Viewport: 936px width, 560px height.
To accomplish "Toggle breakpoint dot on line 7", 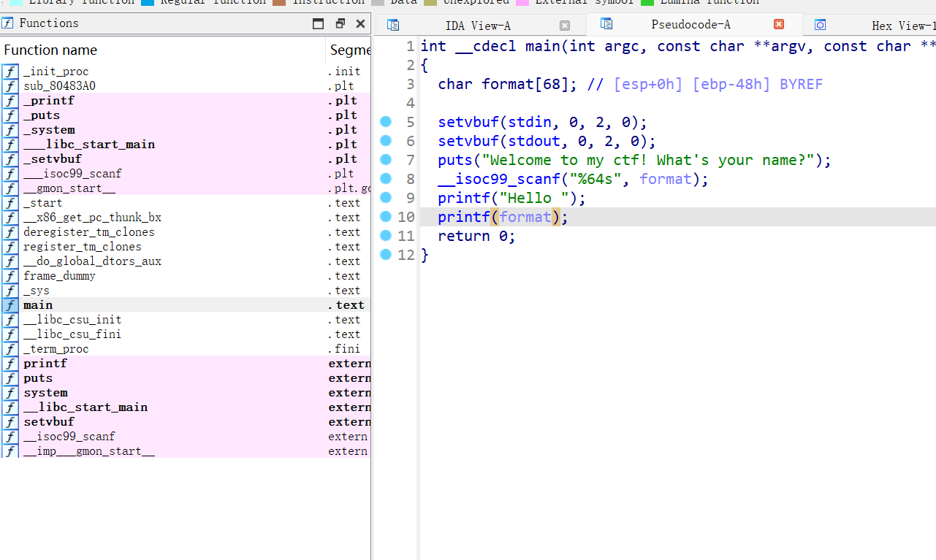I will [x=386, y=160].
